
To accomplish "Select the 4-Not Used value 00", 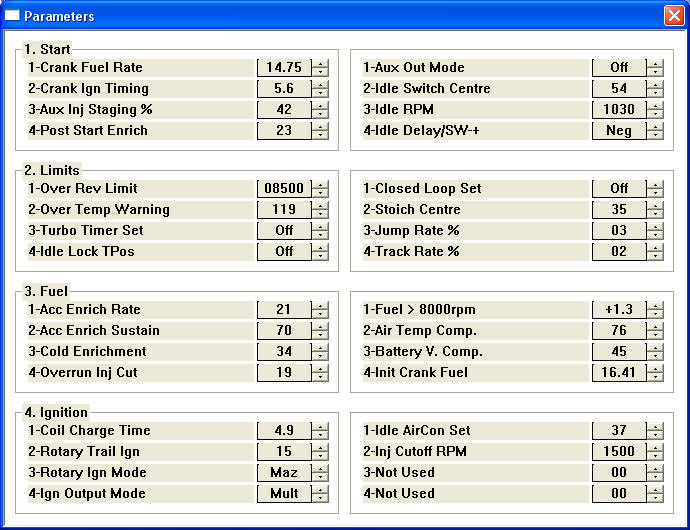I will 619,494.
